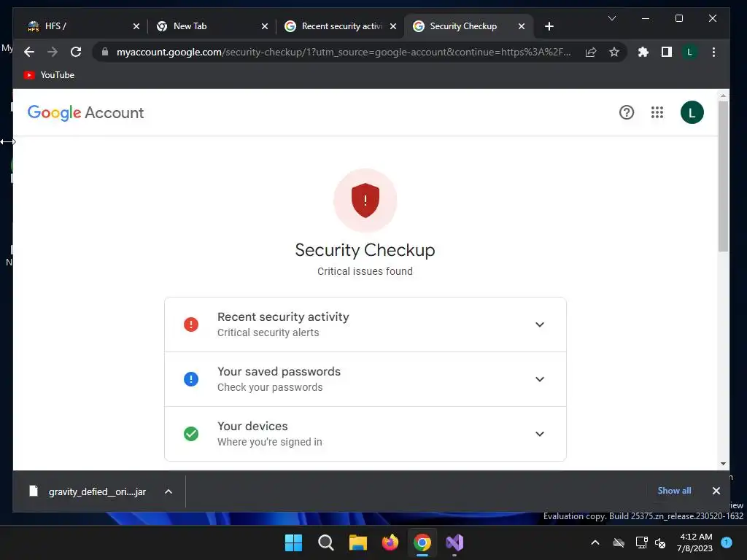Open the Extensions puzzle menu
The image size is (747, 560).
pyautogui.click(x=643, y=52)
